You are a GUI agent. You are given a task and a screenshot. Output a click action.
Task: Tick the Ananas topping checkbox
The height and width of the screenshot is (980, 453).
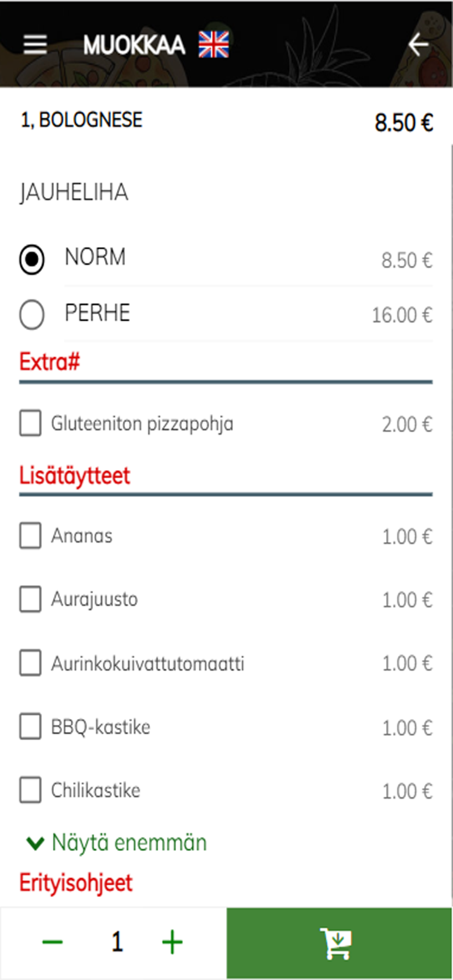point(30,536)
